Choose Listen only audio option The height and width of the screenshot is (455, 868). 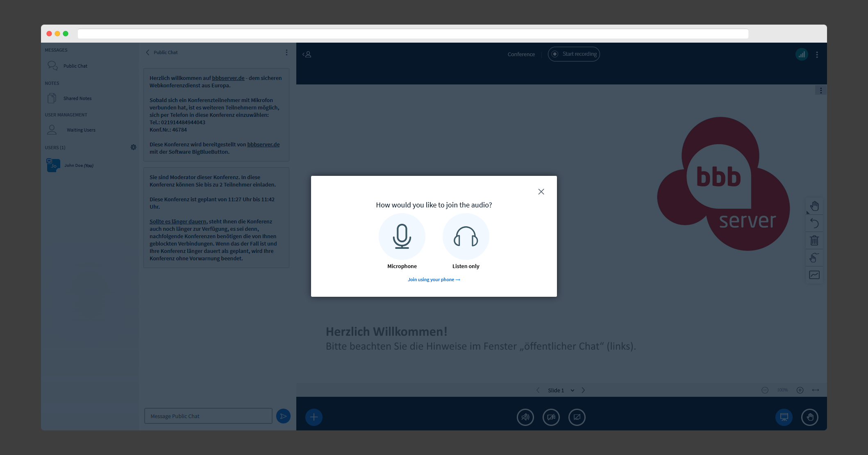[x=466, y=237]
